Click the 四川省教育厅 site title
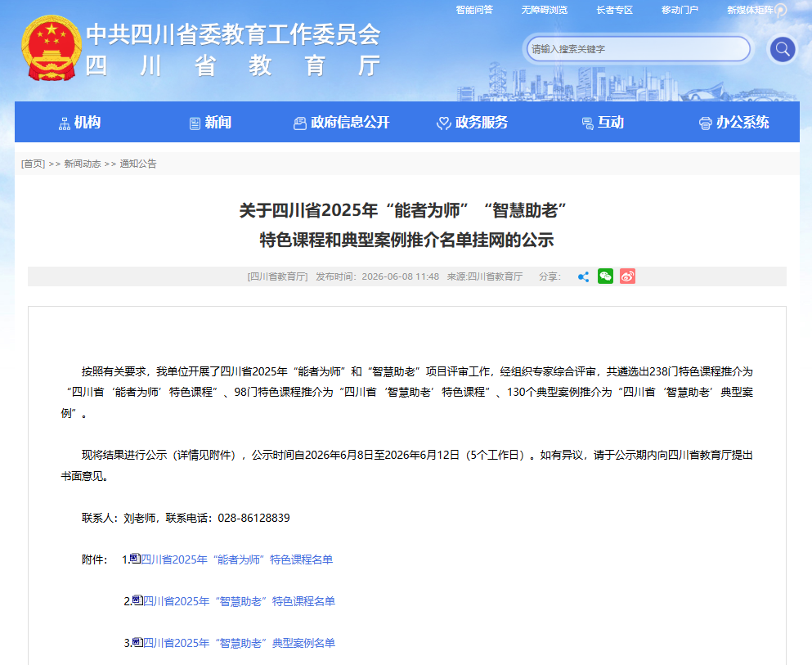 (x=233, y=66)
